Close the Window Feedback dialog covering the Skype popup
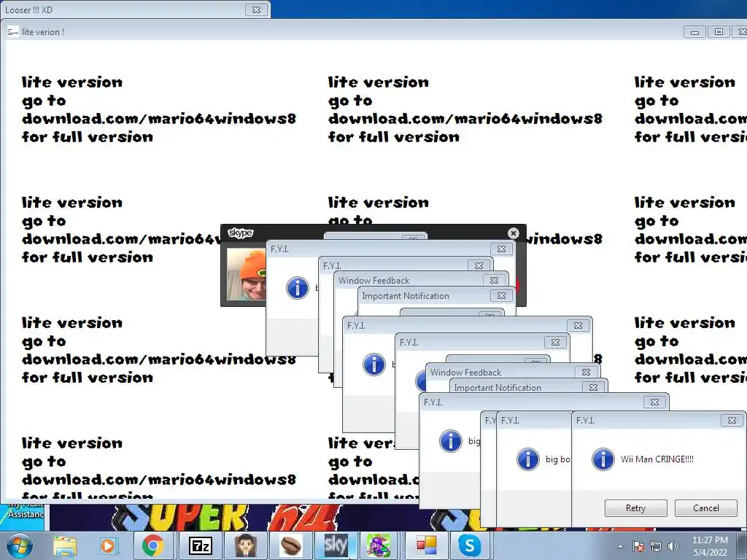 tap(494, 281)
